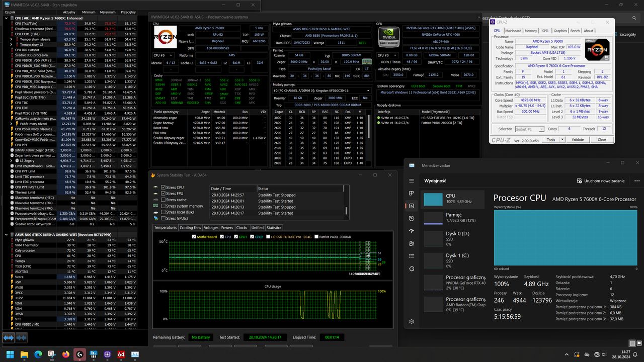The width and height of the screenshot is (644, 362).
Task: Open the App history icon in Task Manager
Action: coord(412,218)
